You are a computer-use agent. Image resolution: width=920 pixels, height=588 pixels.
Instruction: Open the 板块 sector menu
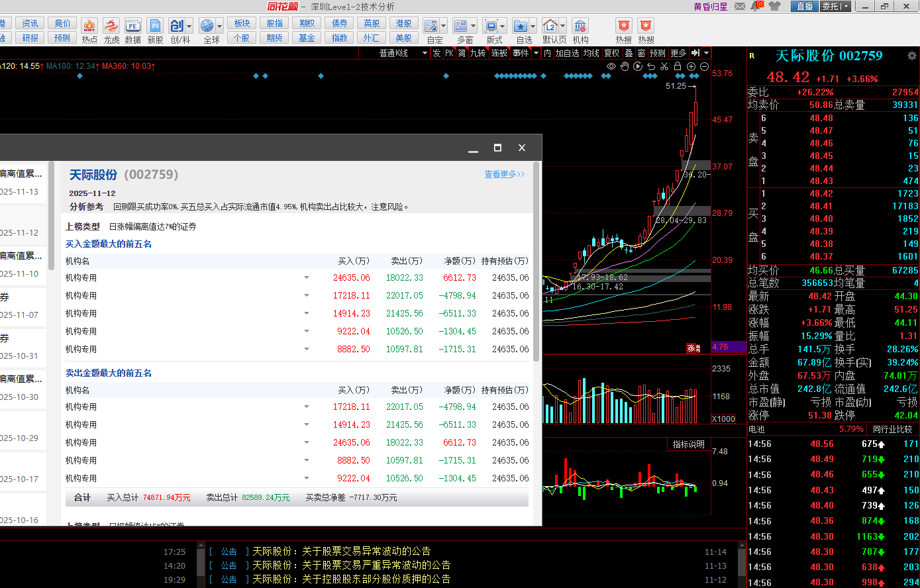pyautogui.click(x=242, y=23)
